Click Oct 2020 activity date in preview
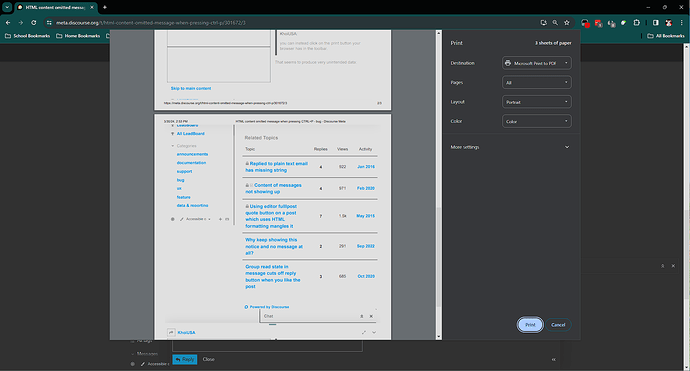Image resolution: width=690 pixels, height=371 pixels. click(x=366, y=276)
